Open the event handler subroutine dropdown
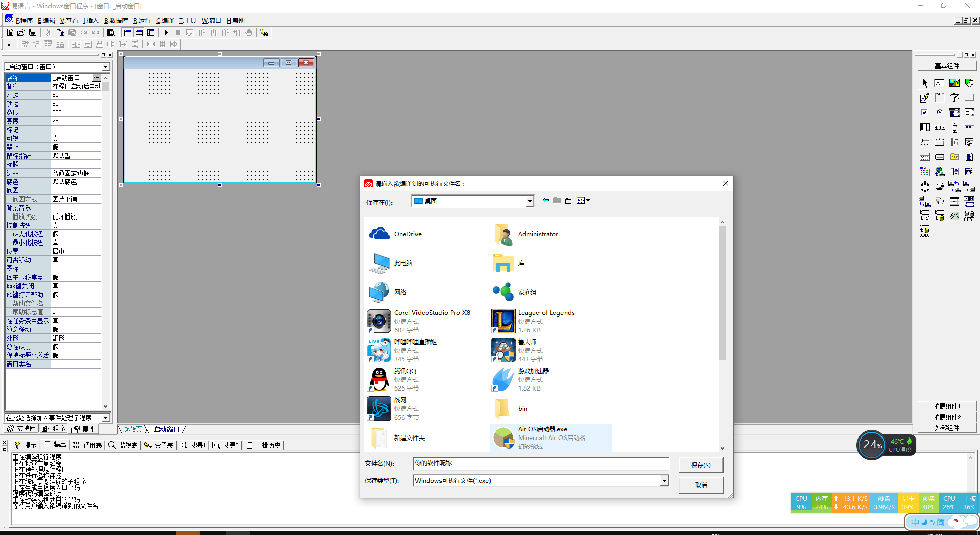 106,418
